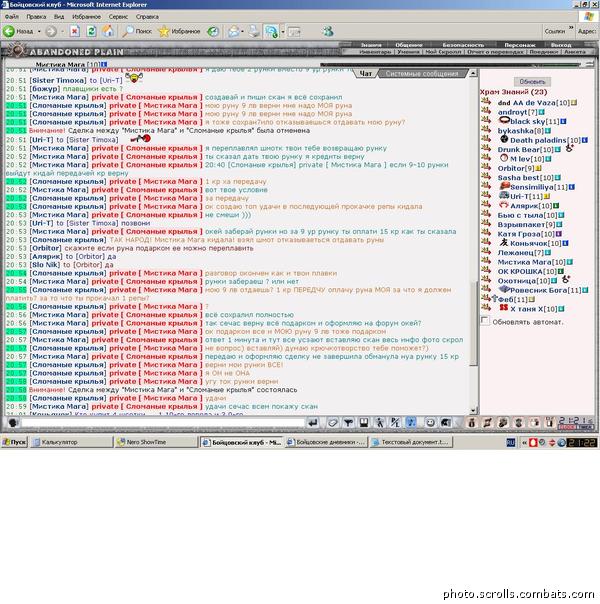Image resolution: width=600 pixels, height=604 pixels.
Task: Click the Print icon in IE toolbar
Action: pyautogui.click(x=254, y=31)
